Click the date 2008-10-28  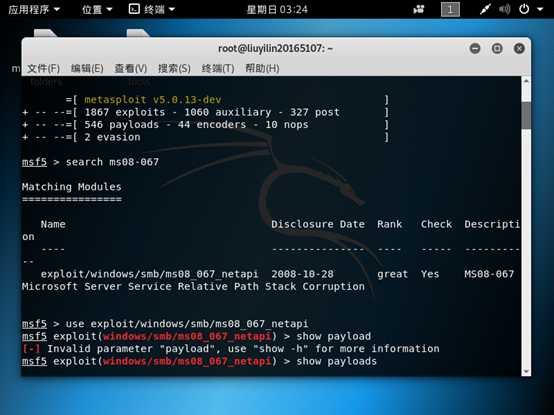click(x=302, y=274)
